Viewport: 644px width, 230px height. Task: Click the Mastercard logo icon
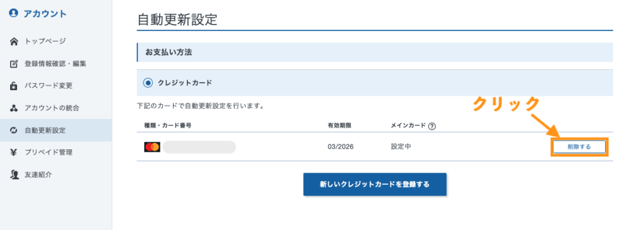152,147
